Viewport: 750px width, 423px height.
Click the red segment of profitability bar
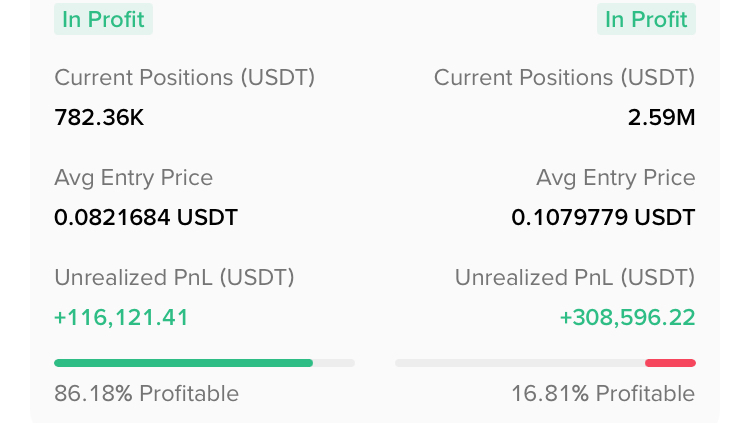coord(670,363)
